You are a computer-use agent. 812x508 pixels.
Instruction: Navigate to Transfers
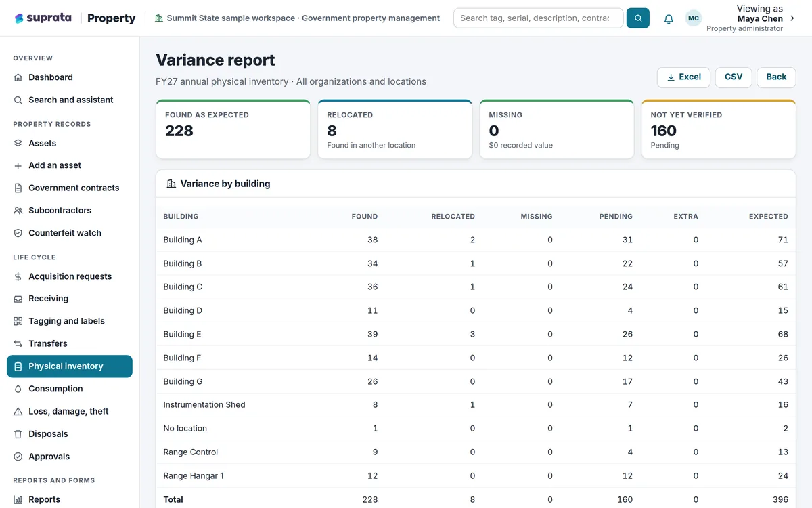[x=70, y=343]
